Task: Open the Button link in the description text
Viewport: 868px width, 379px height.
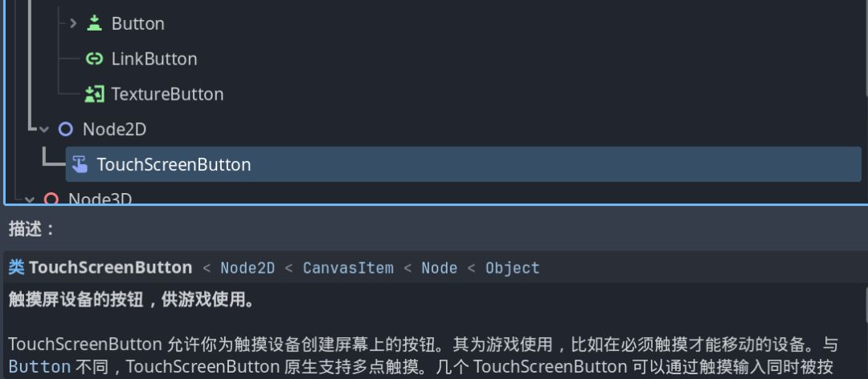Action: pyautogui.click(x=39, y=367)
